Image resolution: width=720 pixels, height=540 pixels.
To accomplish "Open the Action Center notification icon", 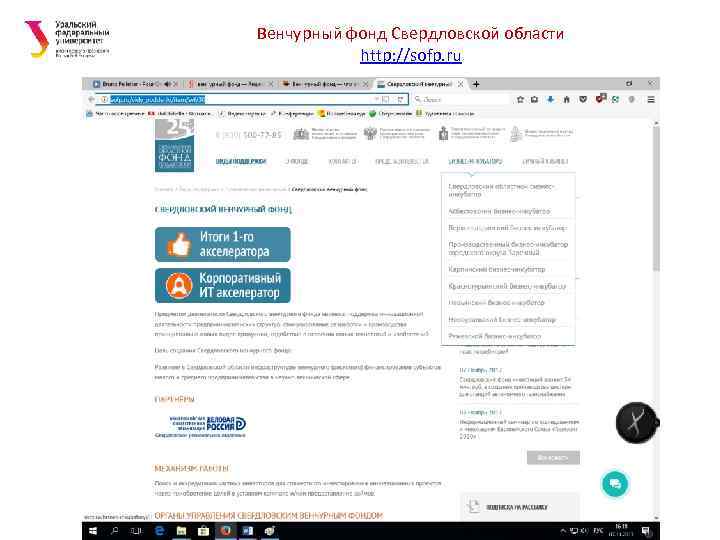I will [x=646, y=531].
